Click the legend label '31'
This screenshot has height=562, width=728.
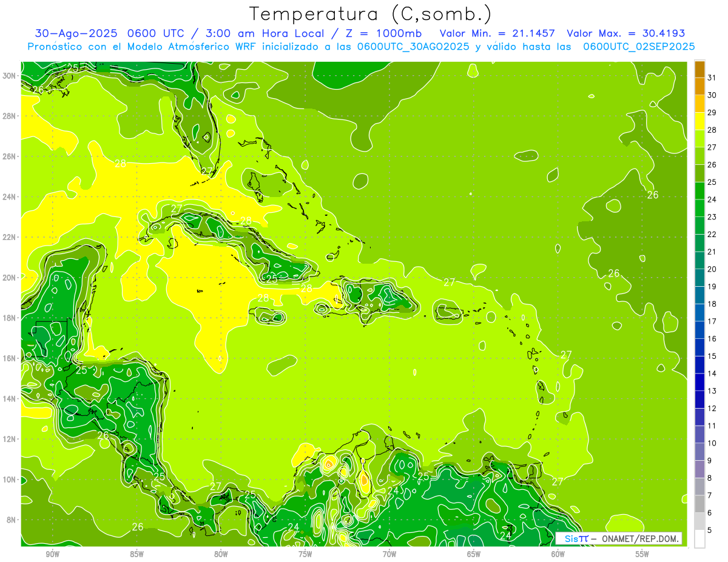point(712,78)
